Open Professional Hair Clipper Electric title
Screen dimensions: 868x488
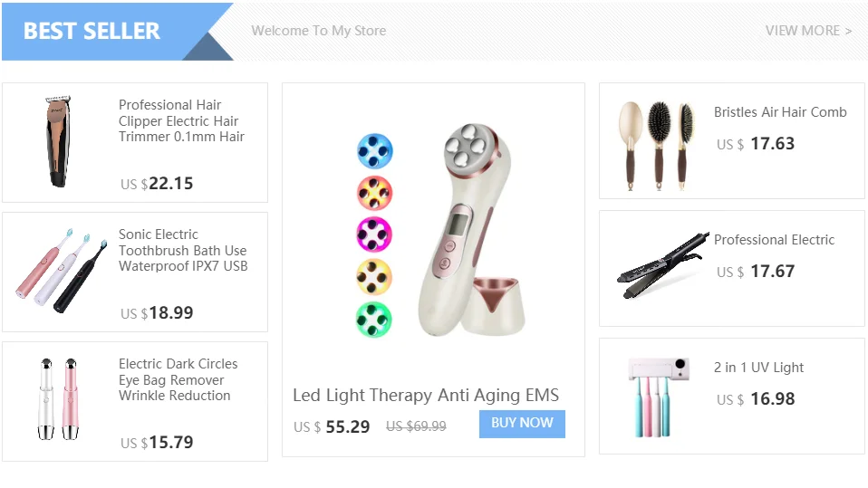tap(181, 120)
